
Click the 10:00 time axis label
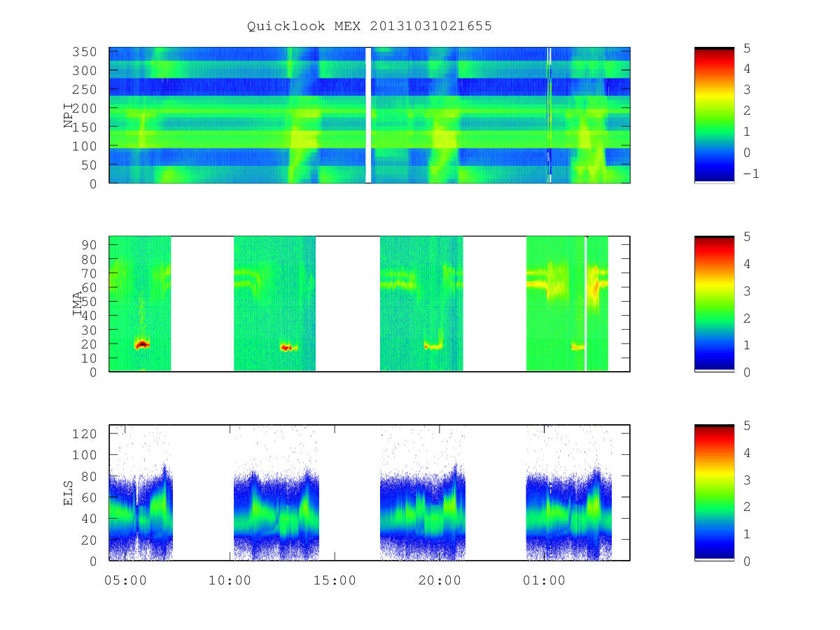pyautogui.click(x=230, y=580)
